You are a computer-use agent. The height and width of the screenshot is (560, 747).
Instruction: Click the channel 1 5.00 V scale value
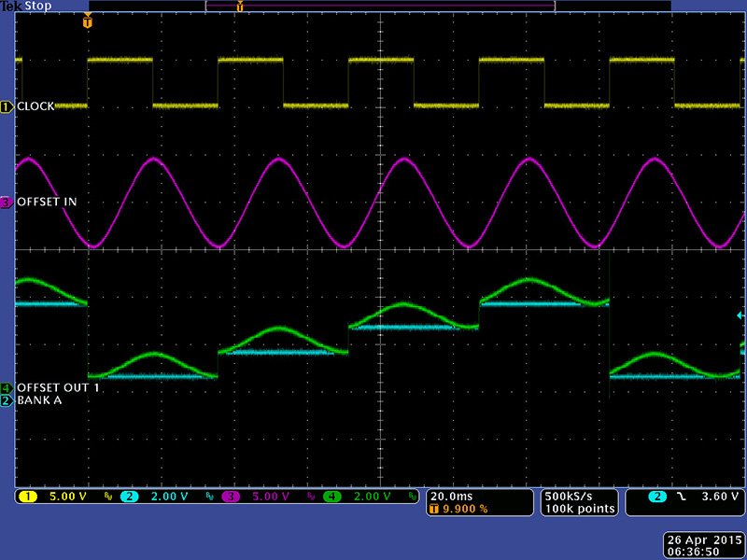pos(67,497)
